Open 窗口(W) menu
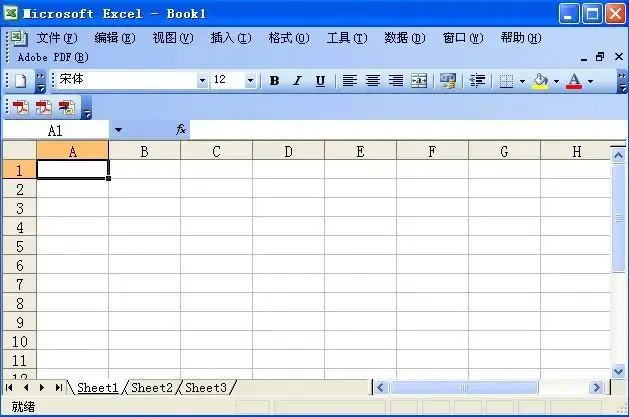Viewport: 629px width, 417px height. coord(463,38)
